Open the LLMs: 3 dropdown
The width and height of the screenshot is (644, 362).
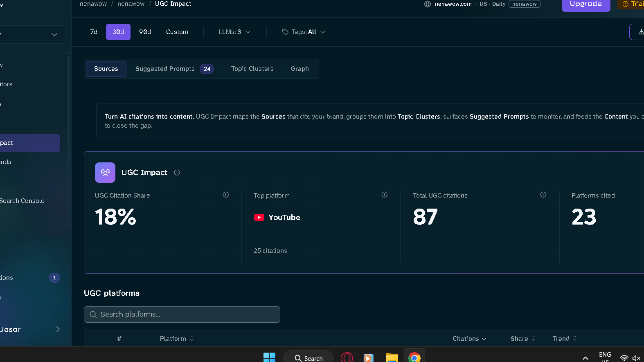[x=234, y=32]
